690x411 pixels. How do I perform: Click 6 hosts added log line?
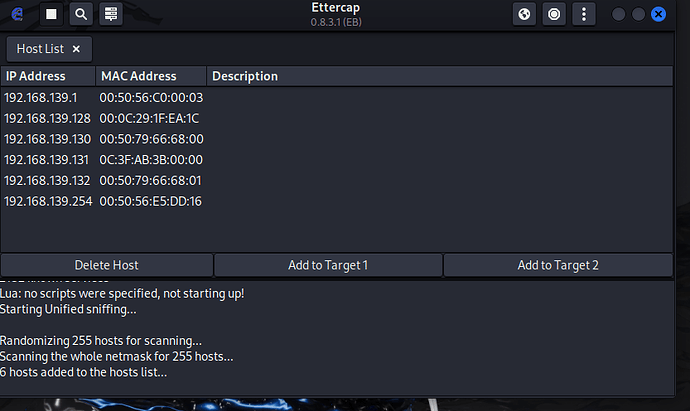click(84, 372)
